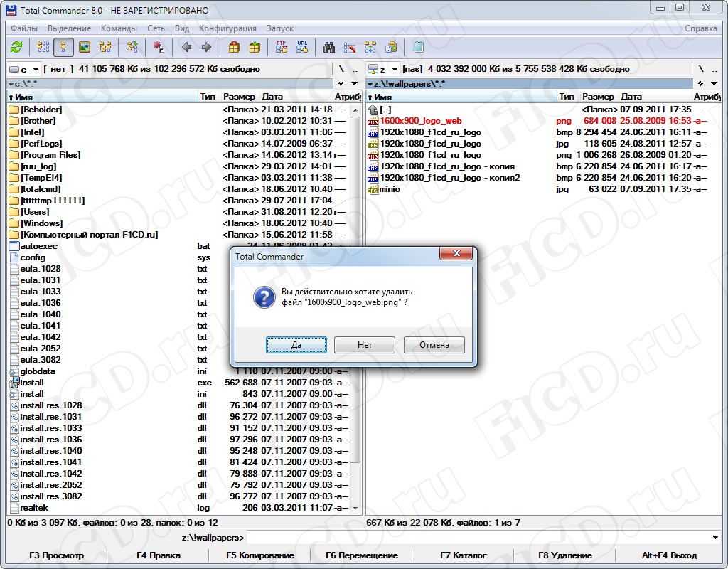Click left panel root directory backslash button

tap(341, 69)
